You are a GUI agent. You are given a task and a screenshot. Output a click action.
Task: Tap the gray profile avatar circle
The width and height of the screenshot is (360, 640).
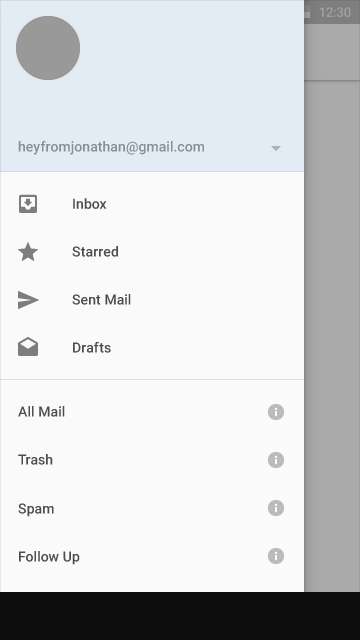click(48, 48)
